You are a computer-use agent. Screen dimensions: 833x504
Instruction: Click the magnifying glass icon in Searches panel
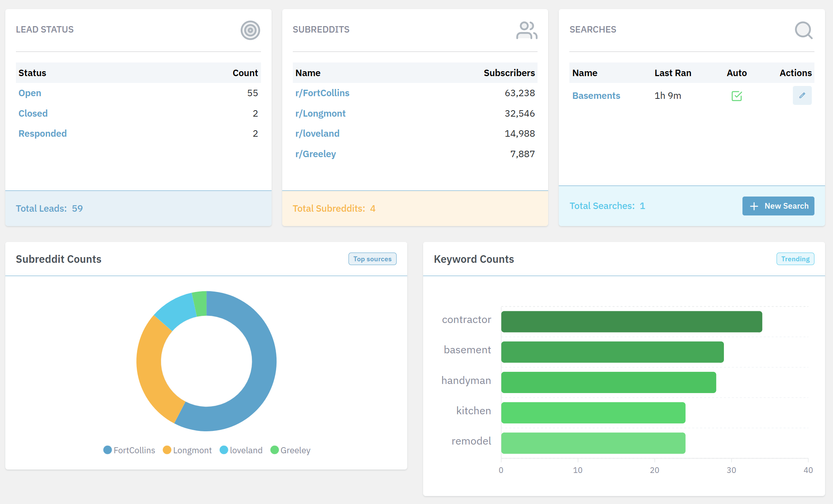pyautogui.click(x=803, y=30)
